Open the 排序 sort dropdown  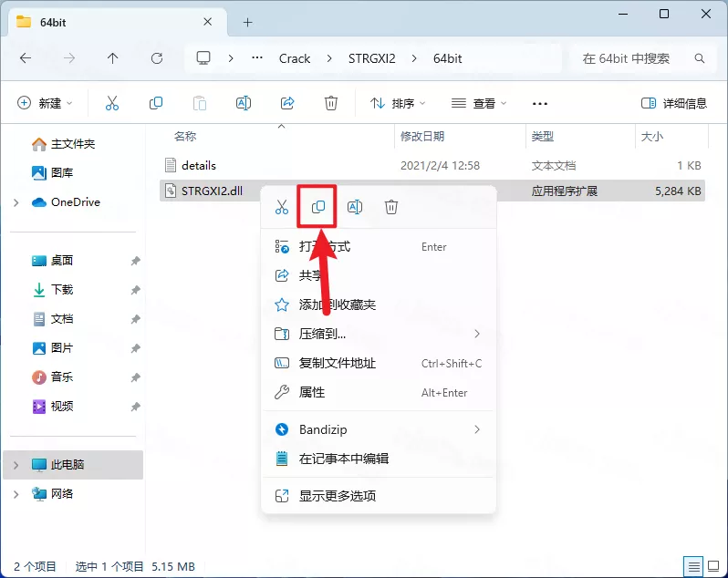pos(400,103)
